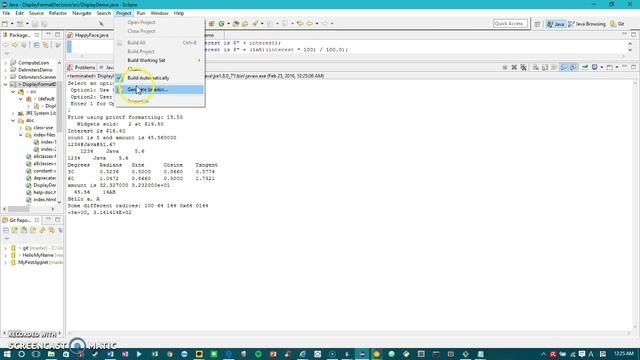The width and height of the screenshot is (640, 360).
Task: Open the Help menu
Action: point(179,13)
